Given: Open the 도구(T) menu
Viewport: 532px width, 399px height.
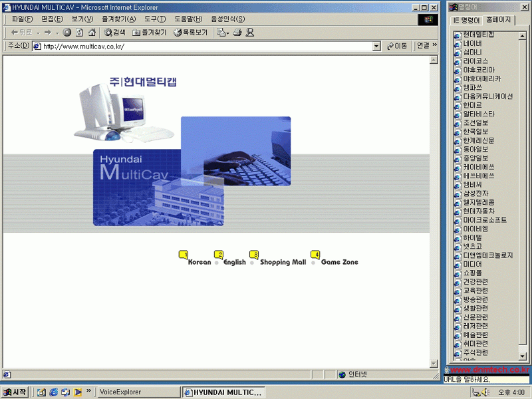Looking at the screenshot, I should pos(155,19).
